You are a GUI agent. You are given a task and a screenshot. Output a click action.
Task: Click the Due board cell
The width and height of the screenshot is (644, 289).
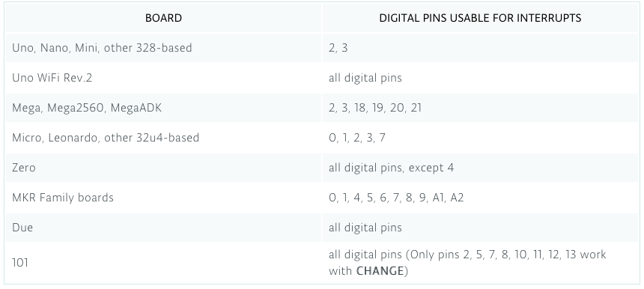pyautogui.click(x=163, y=228)
